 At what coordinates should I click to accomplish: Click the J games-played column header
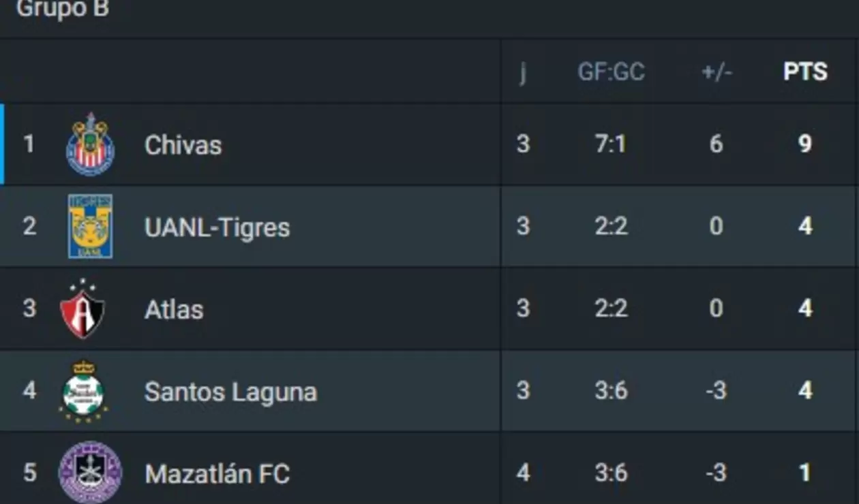[x=524, y=71]
